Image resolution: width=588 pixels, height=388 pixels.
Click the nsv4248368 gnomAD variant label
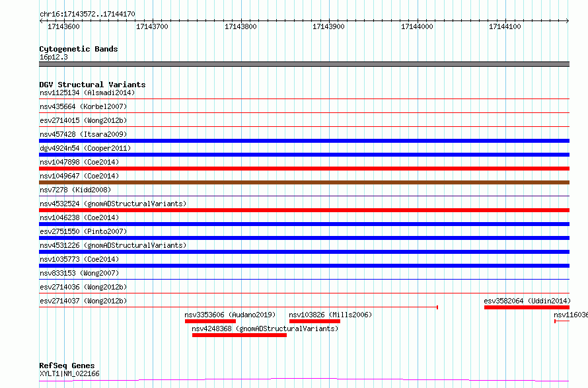coord(265,329)
